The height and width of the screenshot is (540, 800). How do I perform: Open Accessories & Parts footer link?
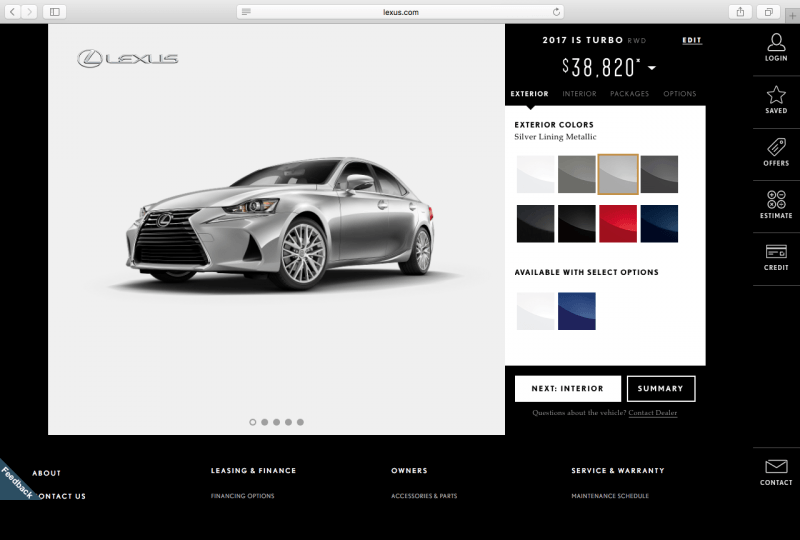point(424,496)
